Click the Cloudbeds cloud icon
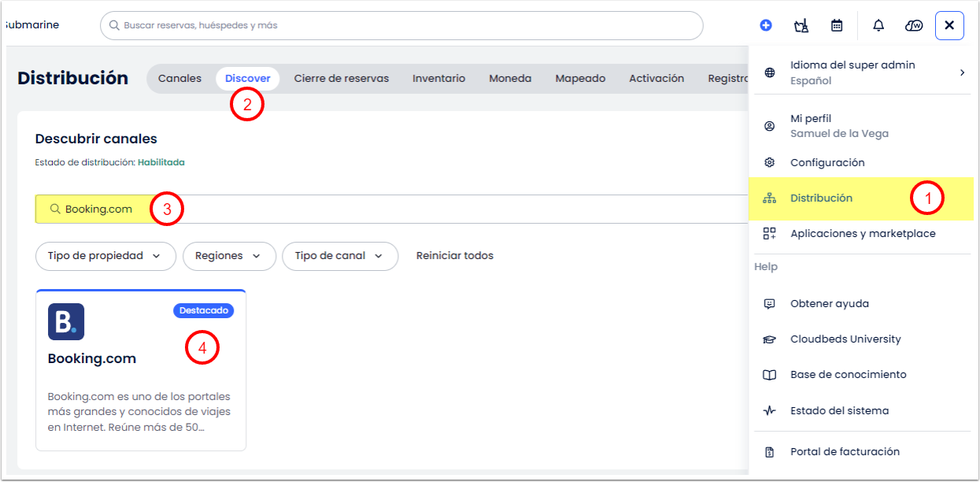Screen dimensions: 980x482 pos(914,25)
